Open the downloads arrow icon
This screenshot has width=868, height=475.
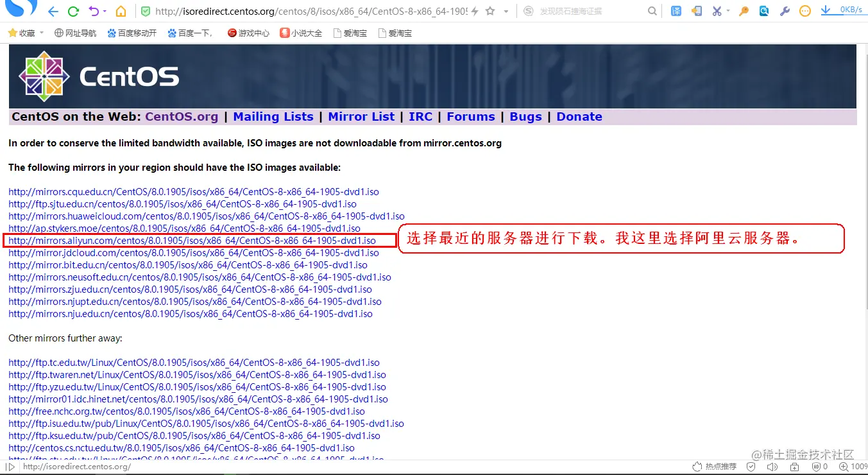click(x=827, y=10)
